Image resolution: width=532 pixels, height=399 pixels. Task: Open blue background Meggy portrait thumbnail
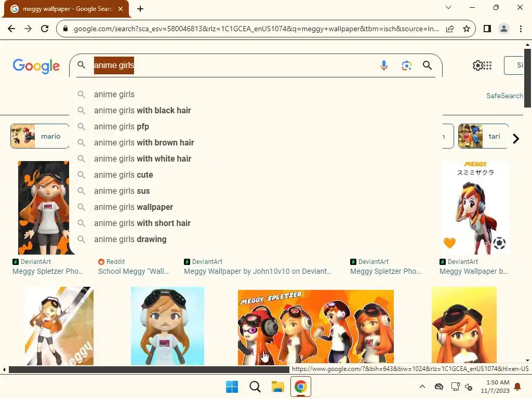(x=167, y=326)
